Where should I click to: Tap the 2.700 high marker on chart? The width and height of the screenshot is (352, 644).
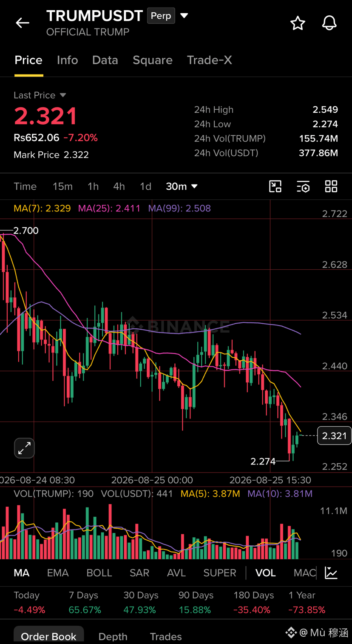tap(26, 231)
